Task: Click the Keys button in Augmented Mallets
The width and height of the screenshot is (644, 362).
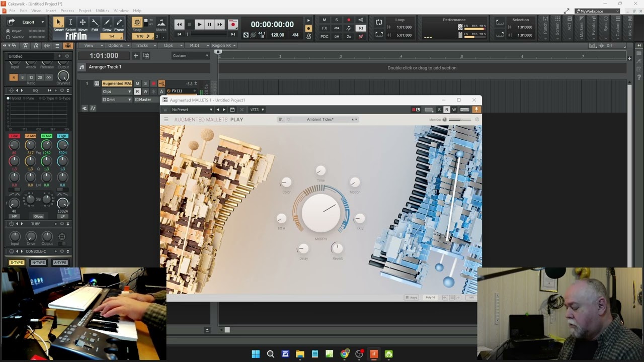Action: point(412,298)
